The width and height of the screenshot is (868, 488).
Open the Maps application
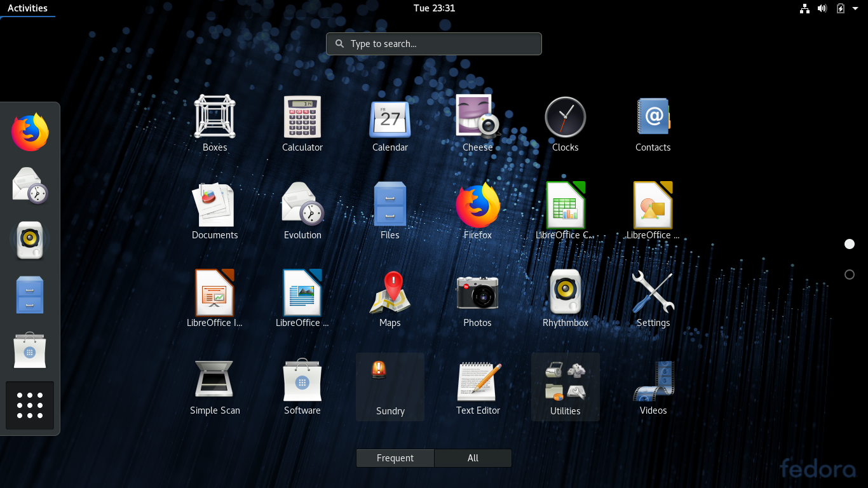point(390,299)
